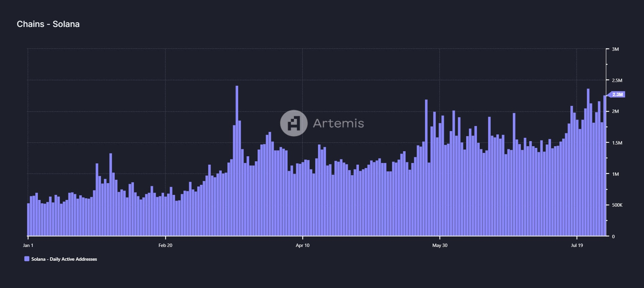The height and width of the screenshot is (288, 644).
Task: Click the 2M y-axis label
Action: pyautogui.click(x=615, y=111)
